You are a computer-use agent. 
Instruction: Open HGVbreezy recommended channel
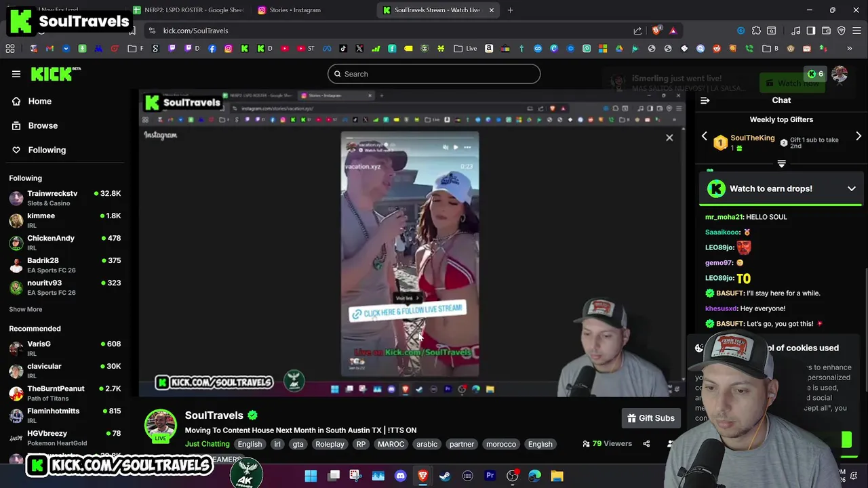click(x=65, y=437)
